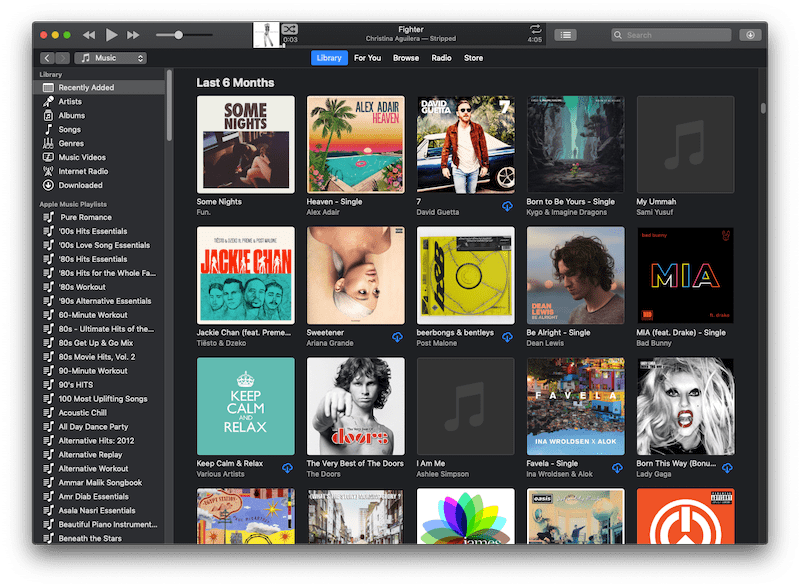Select Songs in the sidebar
The height and width of the screenshot is (587, 800).
99,130
